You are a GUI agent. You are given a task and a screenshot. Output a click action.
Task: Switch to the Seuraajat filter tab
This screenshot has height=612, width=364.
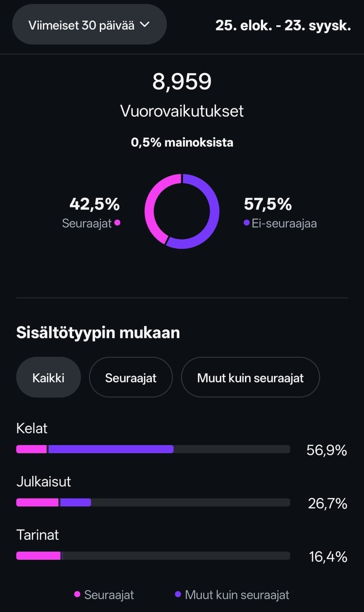130,377
